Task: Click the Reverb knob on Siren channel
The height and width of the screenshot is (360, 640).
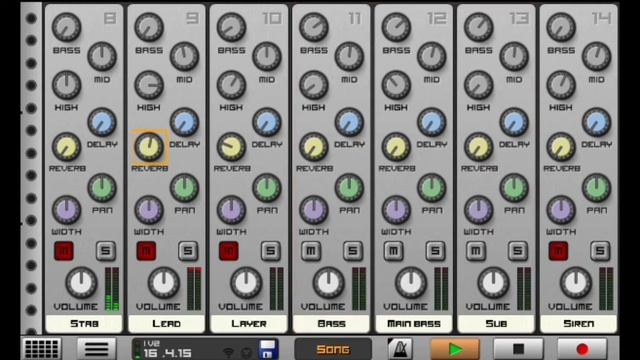Action: pyautogui.click(x=561, y=147)
